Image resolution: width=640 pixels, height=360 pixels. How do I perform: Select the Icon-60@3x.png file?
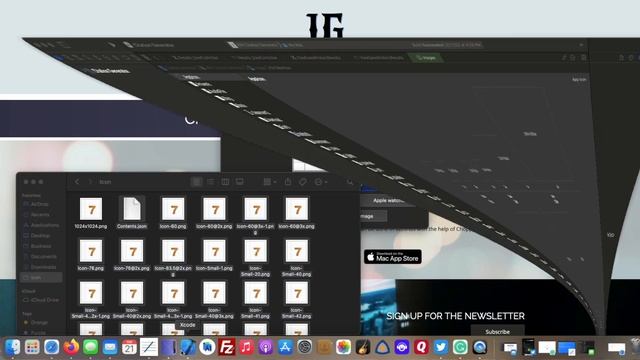297,213
